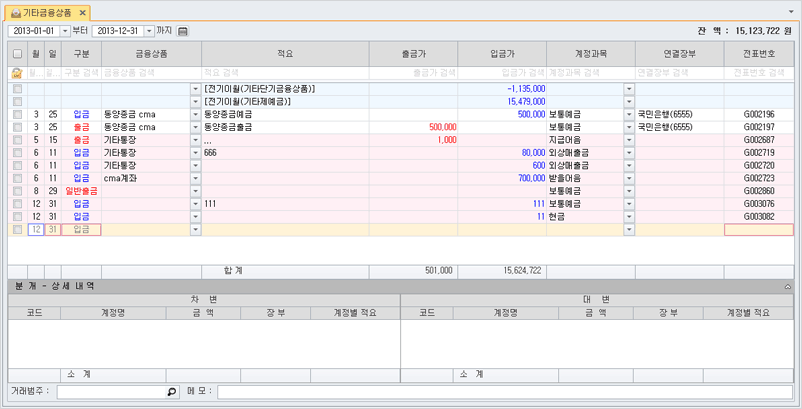The width and height of the screenshot is (802, 409).
Task: Sort by the 계정과목 column header
Action: (x=591, y=54)
